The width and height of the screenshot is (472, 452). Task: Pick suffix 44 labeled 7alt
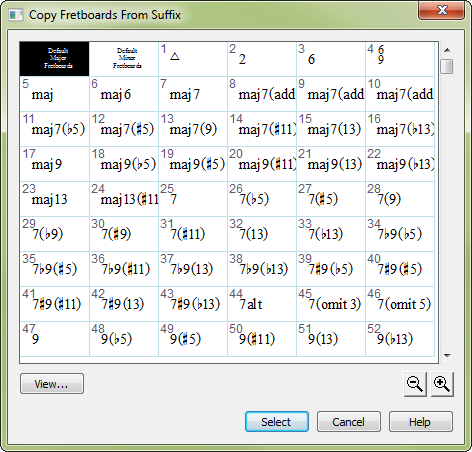point(262,304)
